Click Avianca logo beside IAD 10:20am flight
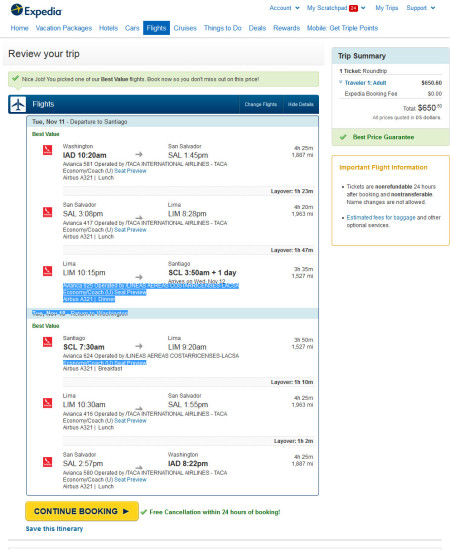The height and width of the screenshot is (550, 450). pos(47,150)
